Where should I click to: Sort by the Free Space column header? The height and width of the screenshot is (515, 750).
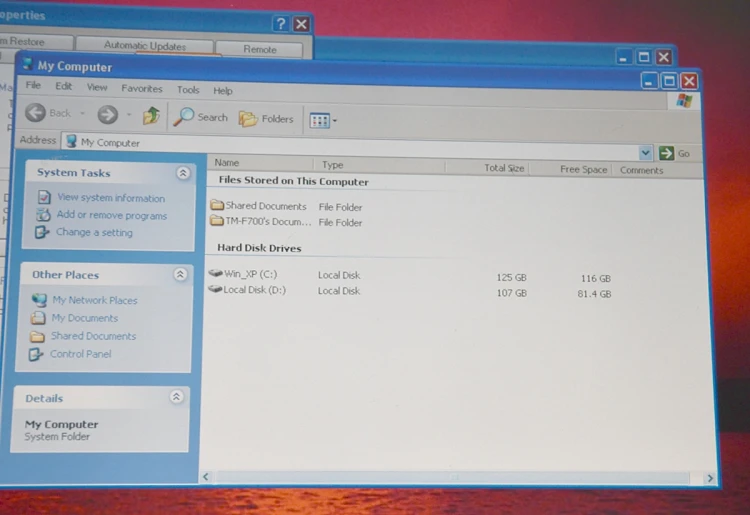click(571, 169)
